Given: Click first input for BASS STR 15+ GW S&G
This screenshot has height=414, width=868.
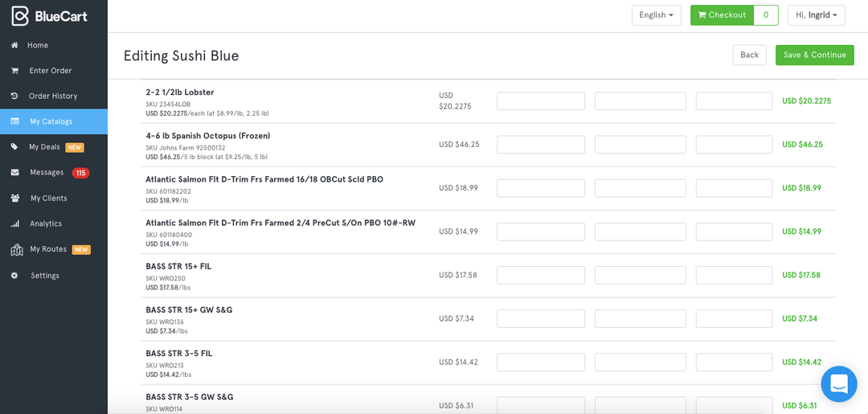Looking at the screenshot, I should coord(541,319).
